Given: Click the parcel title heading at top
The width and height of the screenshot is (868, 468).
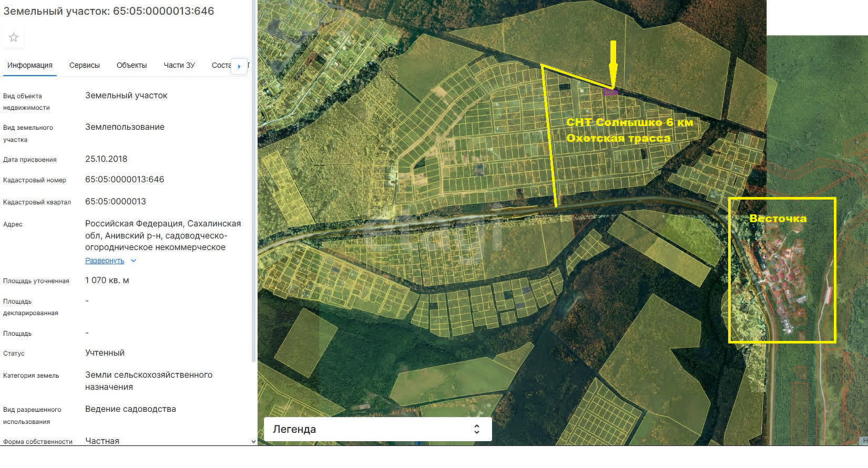Looking at the screenshot, I should (109, 11).
